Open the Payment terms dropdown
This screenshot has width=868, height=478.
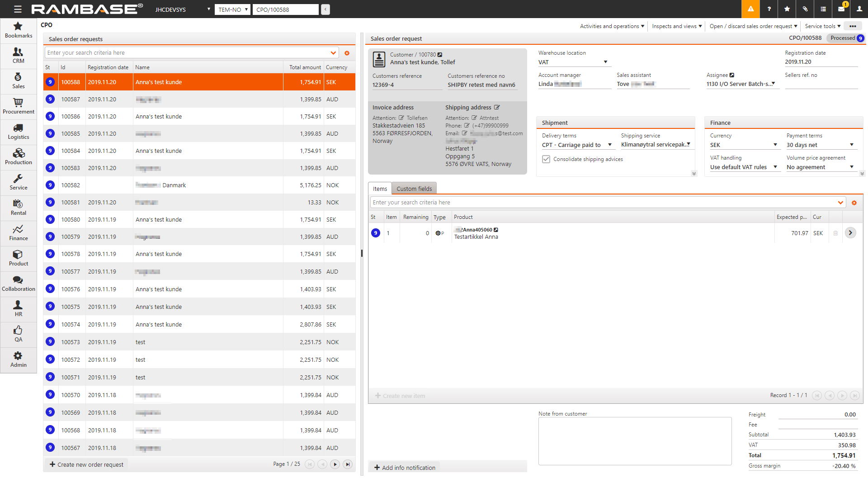851,145
